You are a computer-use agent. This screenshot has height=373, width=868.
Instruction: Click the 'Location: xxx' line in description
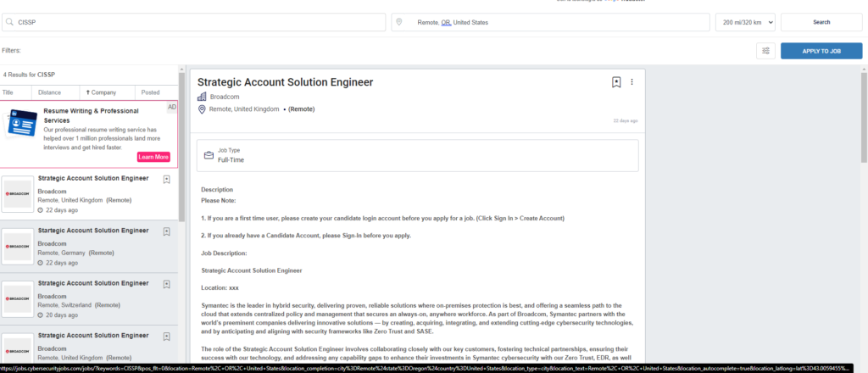220,287
